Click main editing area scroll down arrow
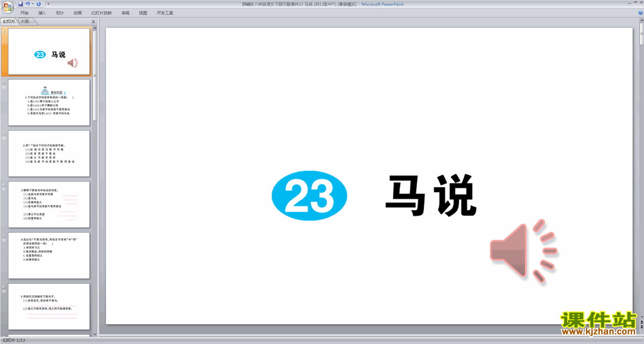The height and width of the screenshot is (344, 644). click(642, 317)
